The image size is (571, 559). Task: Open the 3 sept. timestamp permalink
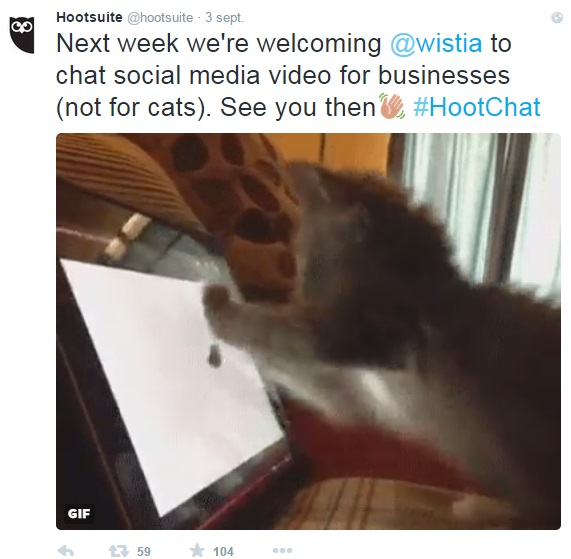pyautogui.click(x=224, y=17)
